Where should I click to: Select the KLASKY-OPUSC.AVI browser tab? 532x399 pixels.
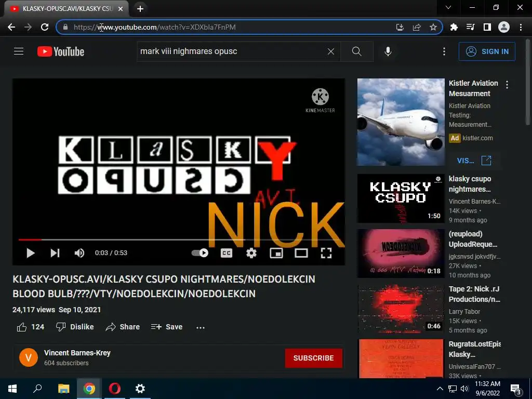point(66,9)
